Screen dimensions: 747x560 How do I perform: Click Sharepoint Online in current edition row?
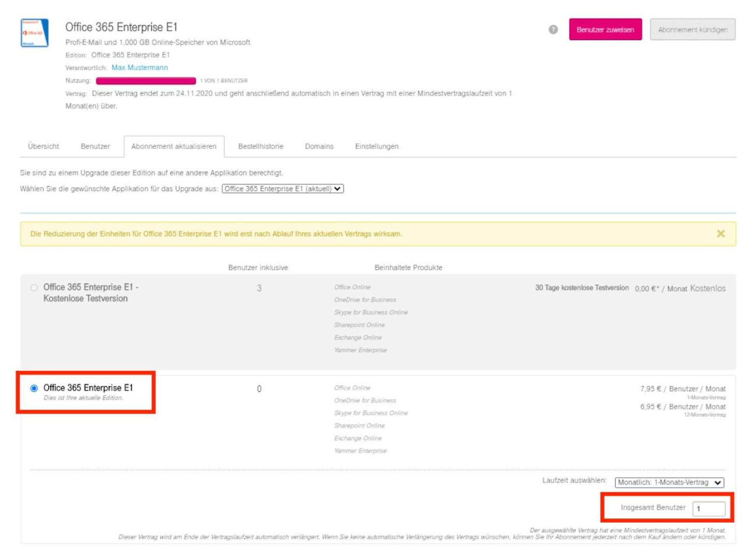[359, 425]
